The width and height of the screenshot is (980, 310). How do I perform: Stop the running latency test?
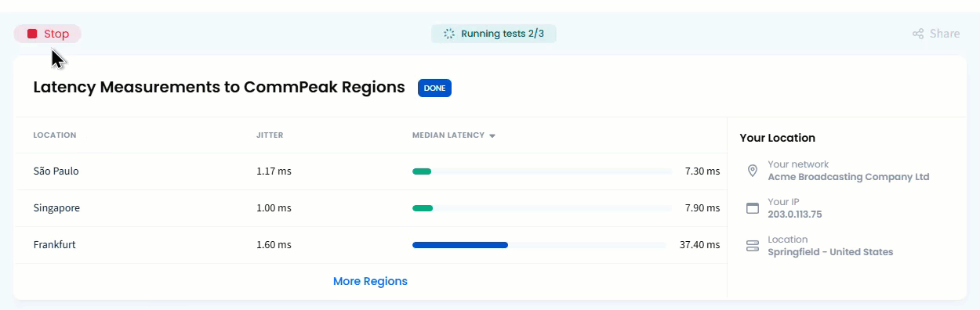coord(48,34)
